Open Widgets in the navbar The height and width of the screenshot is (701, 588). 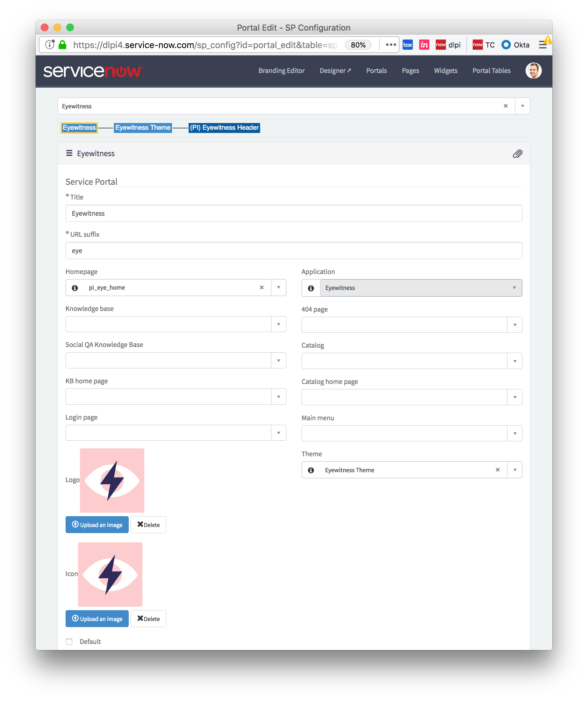coord(446,70)
